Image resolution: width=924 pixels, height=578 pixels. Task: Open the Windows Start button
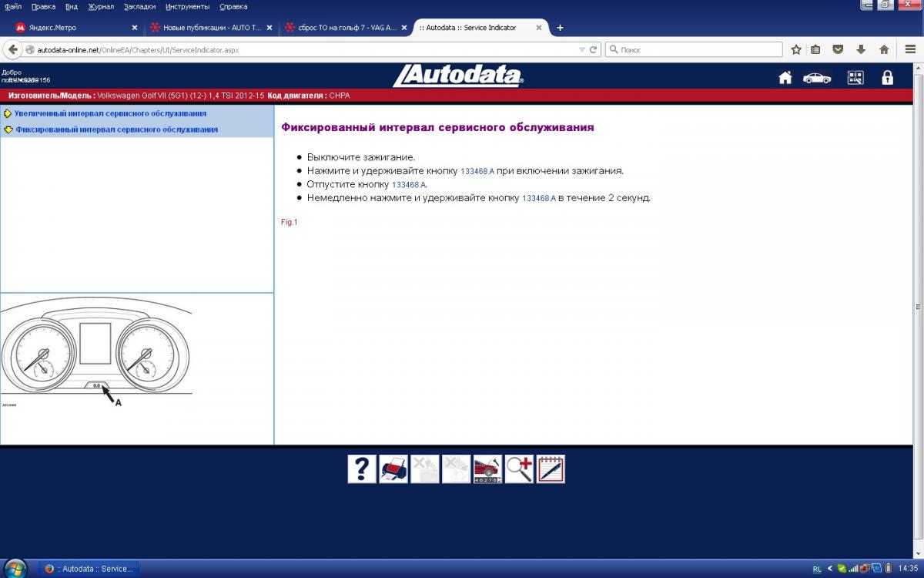(15, 569)
